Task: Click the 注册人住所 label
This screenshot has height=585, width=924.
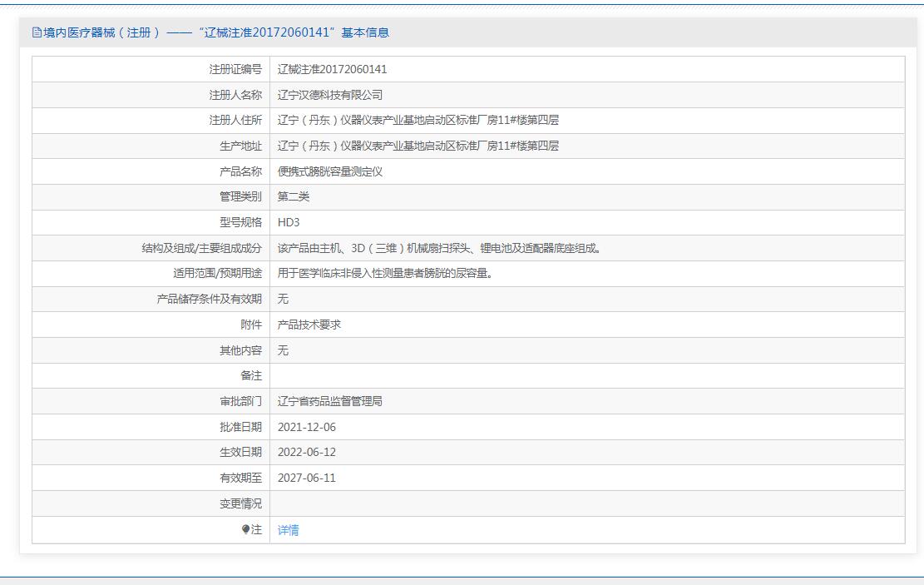Action: pyautogui.click(x=235, y=121)
